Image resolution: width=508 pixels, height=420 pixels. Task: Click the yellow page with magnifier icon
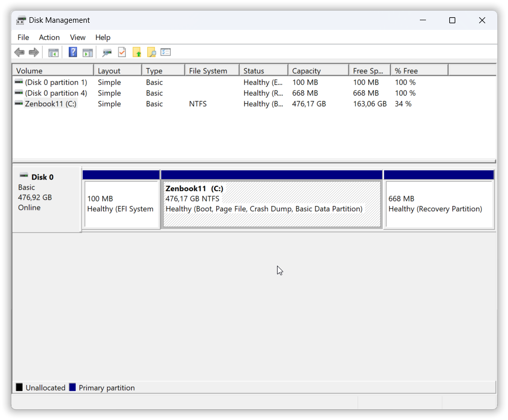pyautogui.click(x=151, y=52)
